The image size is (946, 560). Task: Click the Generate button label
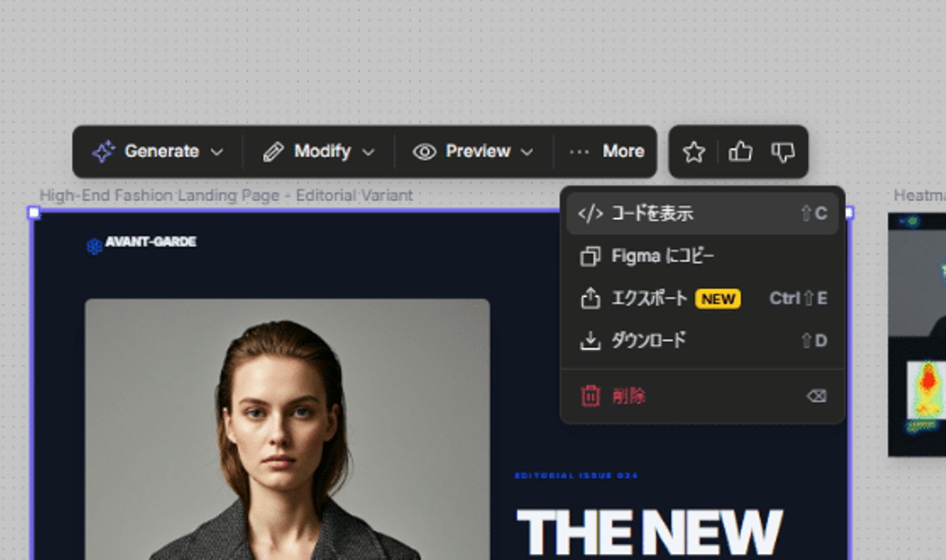(x=162, y=152)
